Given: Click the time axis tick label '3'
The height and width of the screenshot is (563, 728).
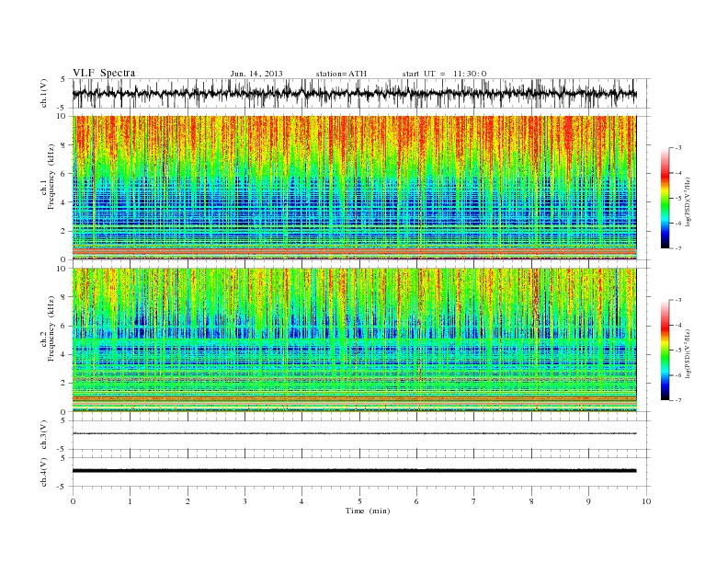Looking at the screenshot, I should (x=245, y=501).
